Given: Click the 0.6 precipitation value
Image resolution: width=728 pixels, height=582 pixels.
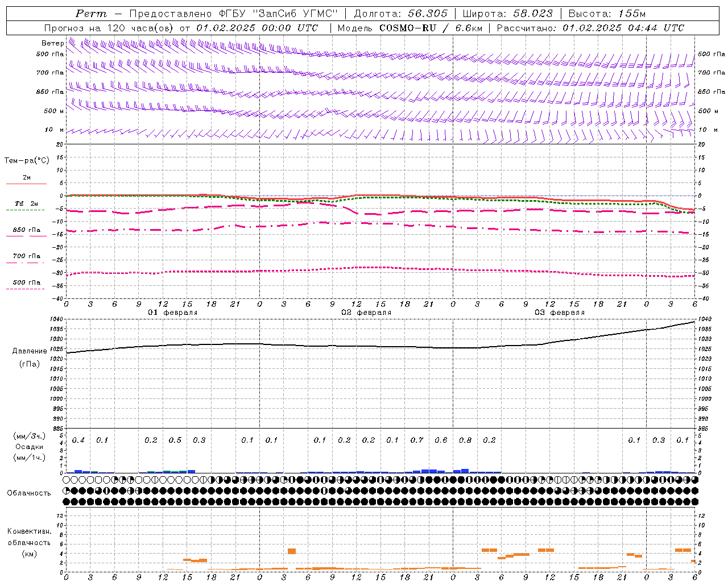Looking at the screenshot, I should tap(441, 440).
